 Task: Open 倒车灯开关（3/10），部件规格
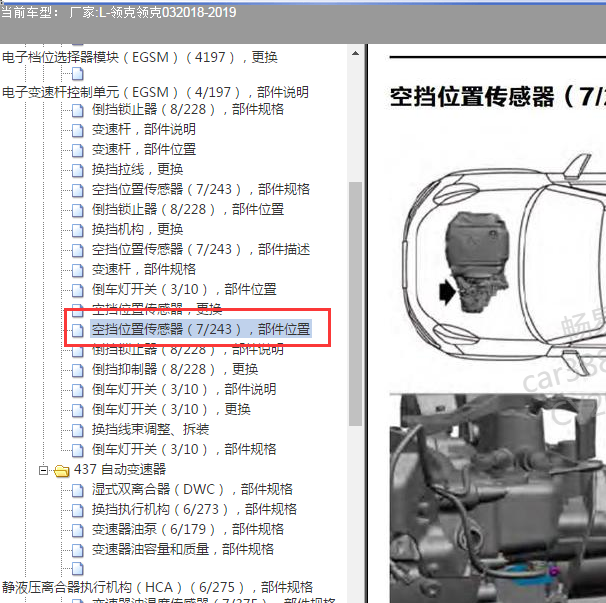184,450
